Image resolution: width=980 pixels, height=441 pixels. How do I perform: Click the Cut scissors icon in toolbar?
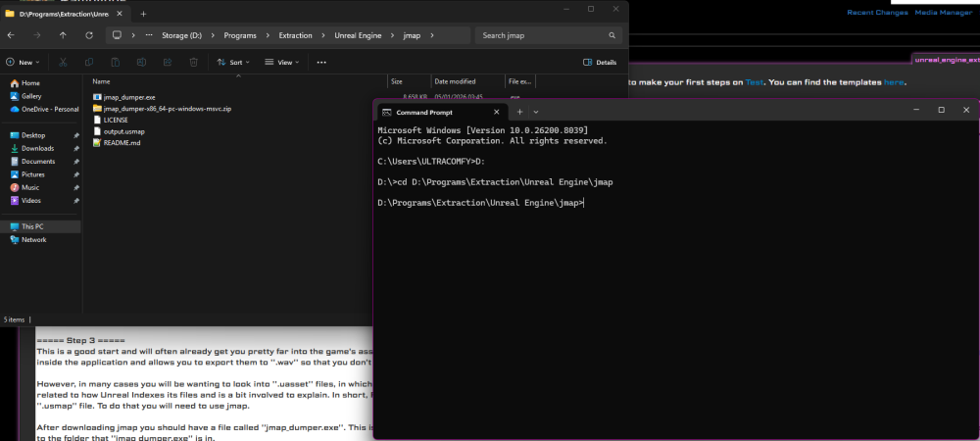point(62,62)
